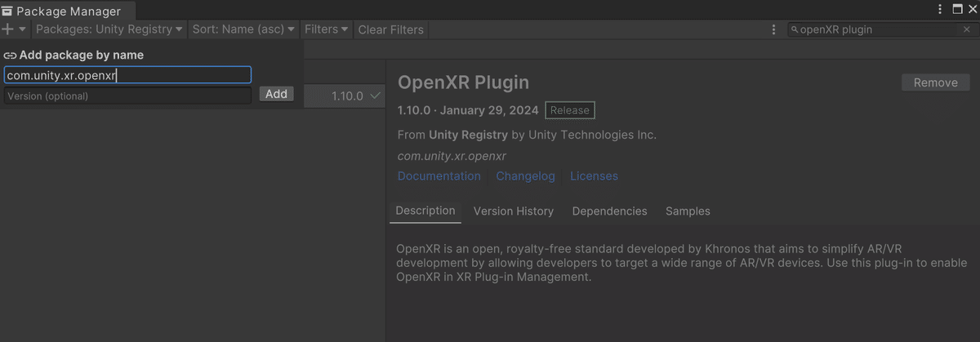Click the link icon beside Add package by name

11,56
